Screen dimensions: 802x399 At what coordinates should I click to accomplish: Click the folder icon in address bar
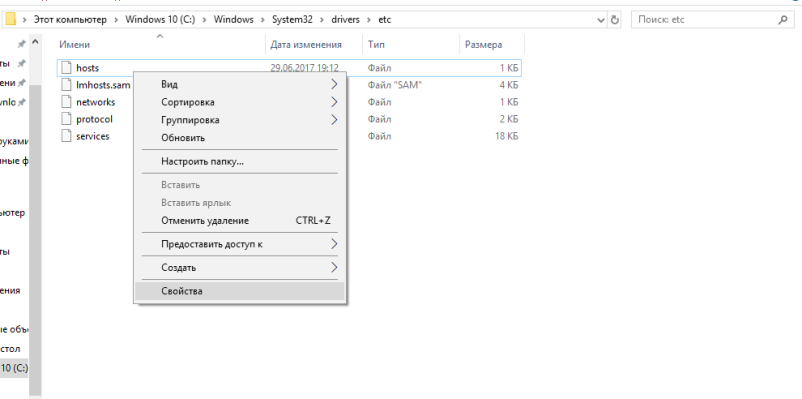[10, 20]
